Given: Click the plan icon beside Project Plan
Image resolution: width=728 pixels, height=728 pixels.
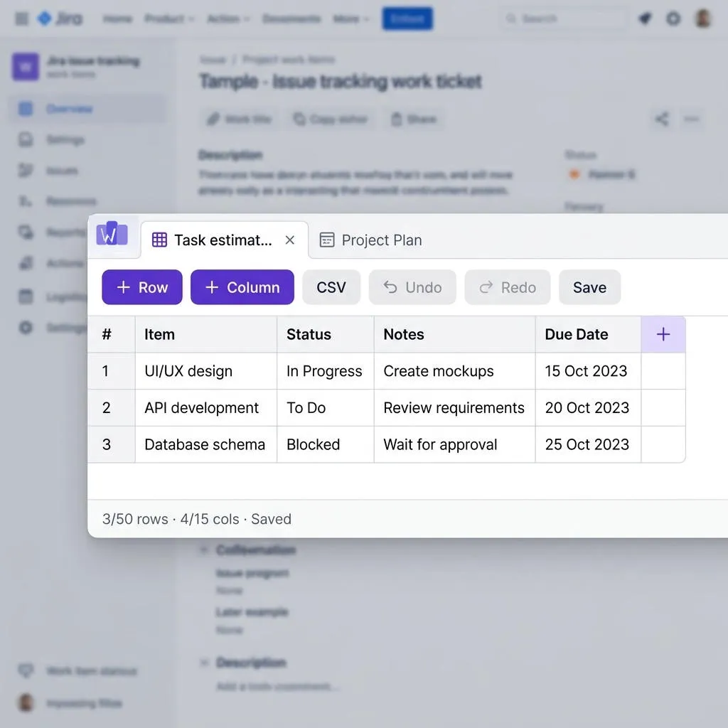Looking at the screenshot, I should point(327,240).
